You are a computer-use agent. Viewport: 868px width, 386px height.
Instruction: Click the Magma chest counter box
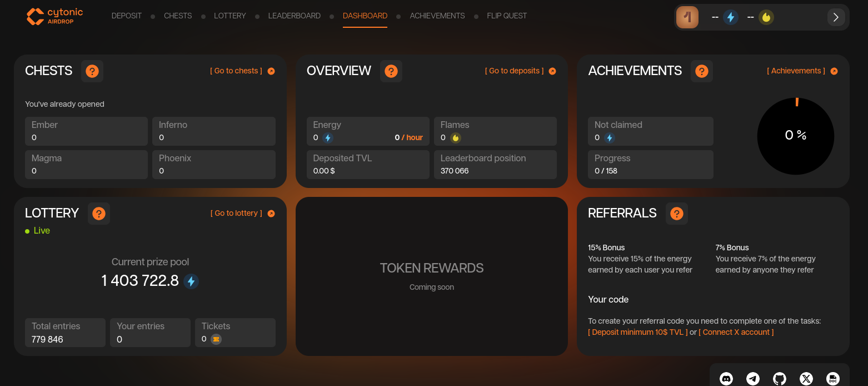click(87, 165)
